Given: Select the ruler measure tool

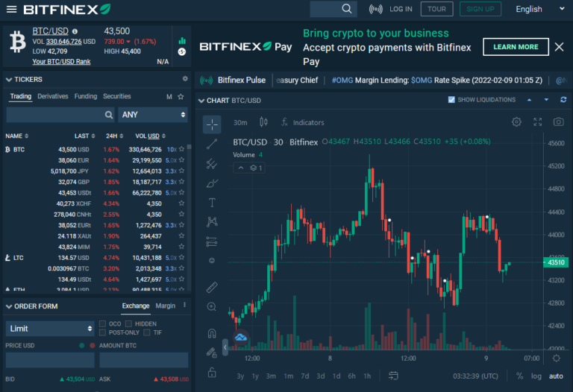Looking at the screenshot, I should pos(212,288).
